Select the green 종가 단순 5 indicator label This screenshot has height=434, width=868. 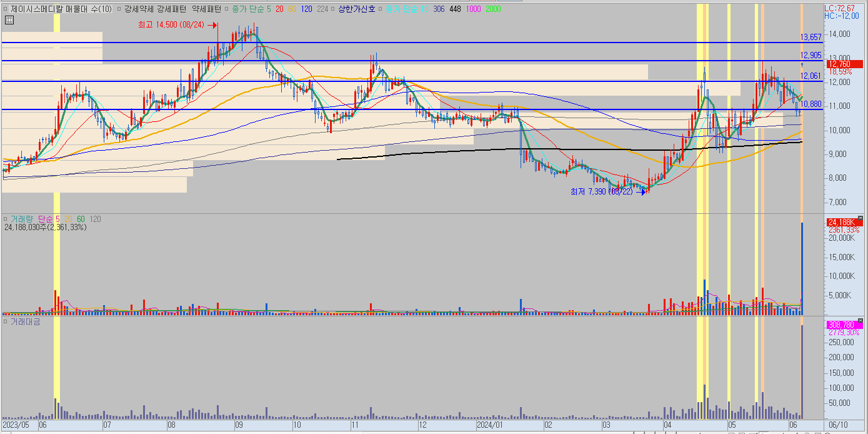(252, 9)
